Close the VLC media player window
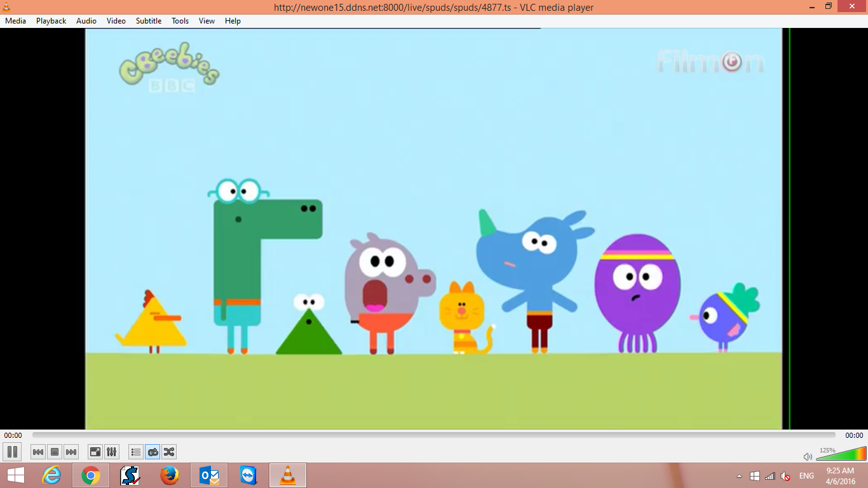 coord(852,6)
